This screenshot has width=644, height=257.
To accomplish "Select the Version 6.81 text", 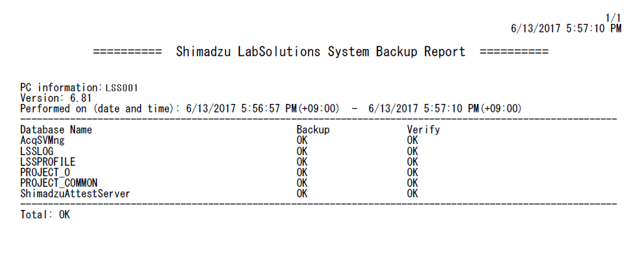I will point(55,98).
